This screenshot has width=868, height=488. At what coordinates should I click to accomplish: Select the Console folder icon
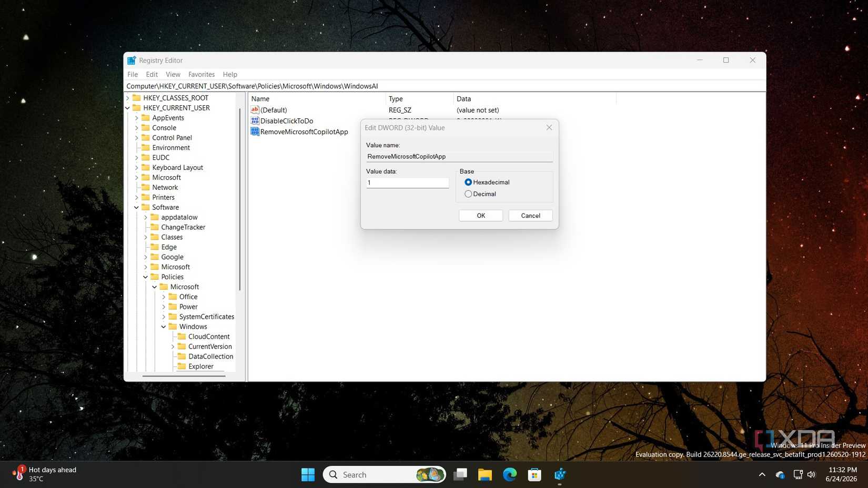[x=146, y=128]
